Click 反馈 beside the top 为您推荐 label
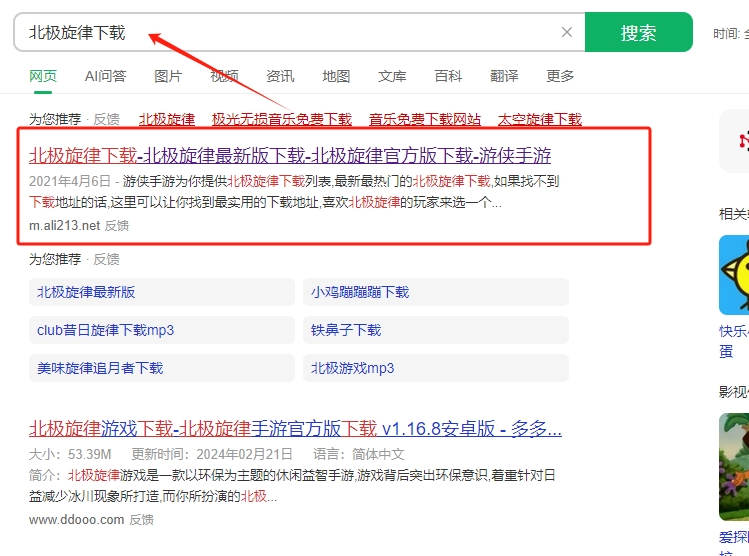749x556 pixels. 106,119
